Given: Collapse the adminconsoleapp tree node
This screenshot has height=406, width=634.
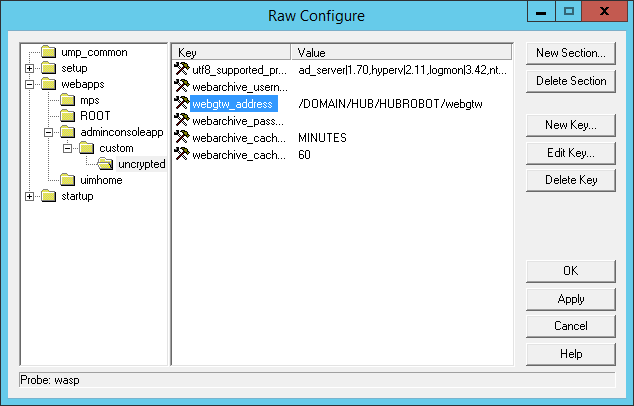Looking at the screenshot, I should click(x=48, y=132).
